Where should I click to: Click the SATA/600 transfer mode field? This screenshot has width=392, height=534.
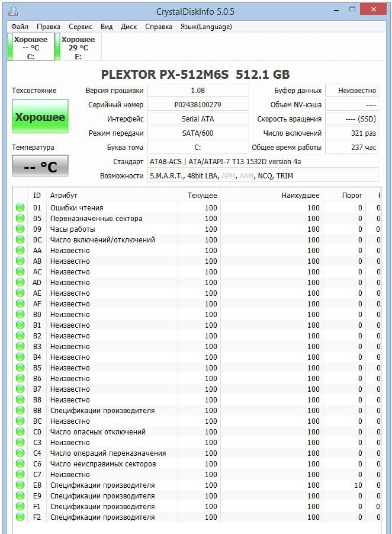pos(198,133)
